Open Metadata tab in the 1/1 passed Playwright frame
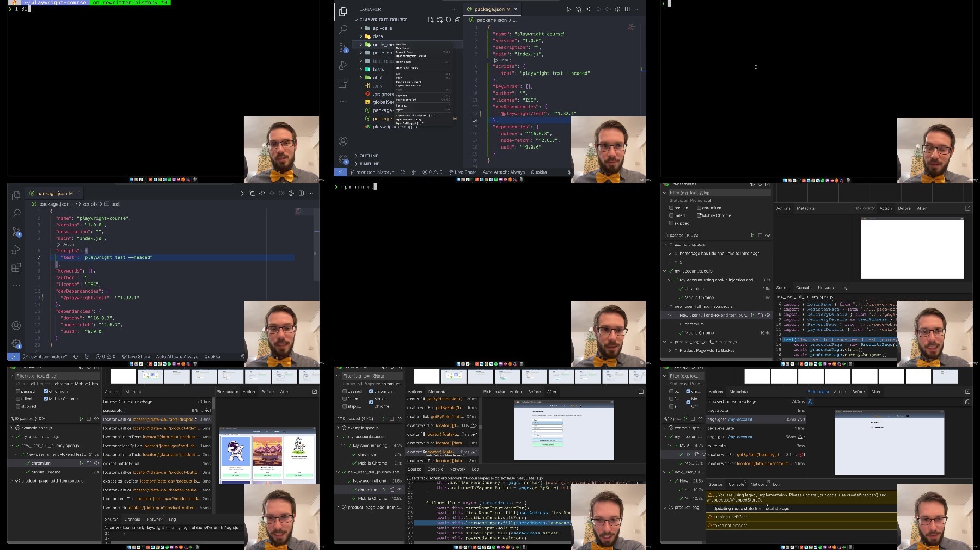 pos(806,208)
